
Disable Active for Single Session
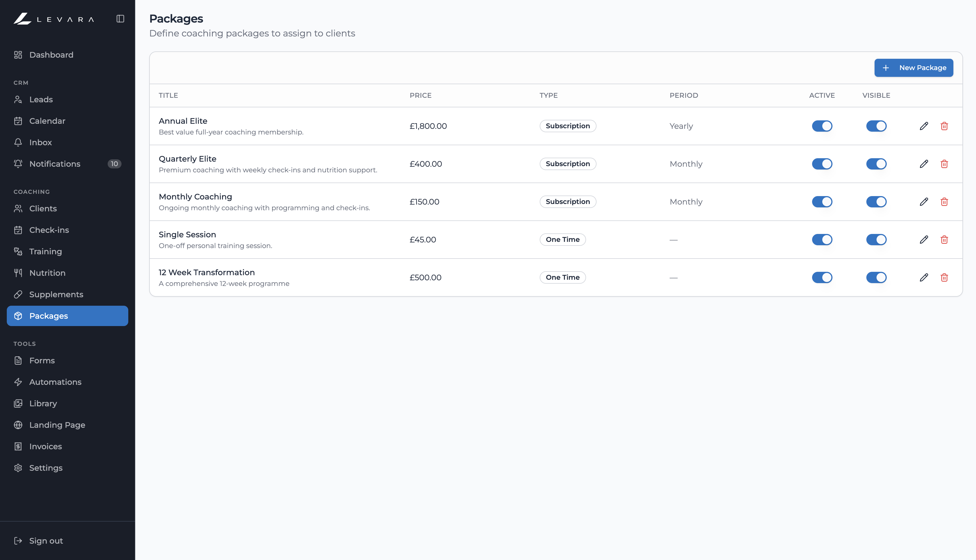[822, 240]
